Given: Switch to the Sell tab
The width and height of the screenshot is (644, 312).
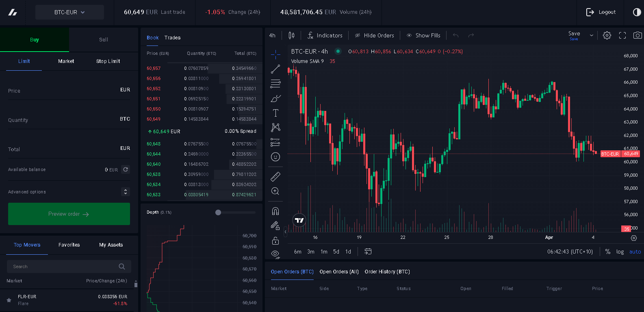Looking at the screenshot, I should click(x=104, y=39).
